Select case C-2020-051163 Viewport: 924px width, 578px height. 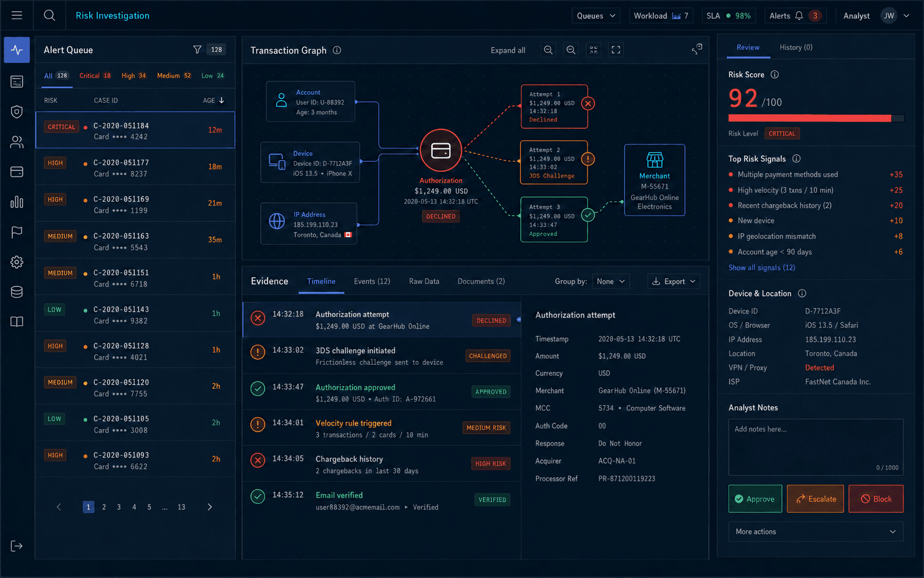pos(135,240)
